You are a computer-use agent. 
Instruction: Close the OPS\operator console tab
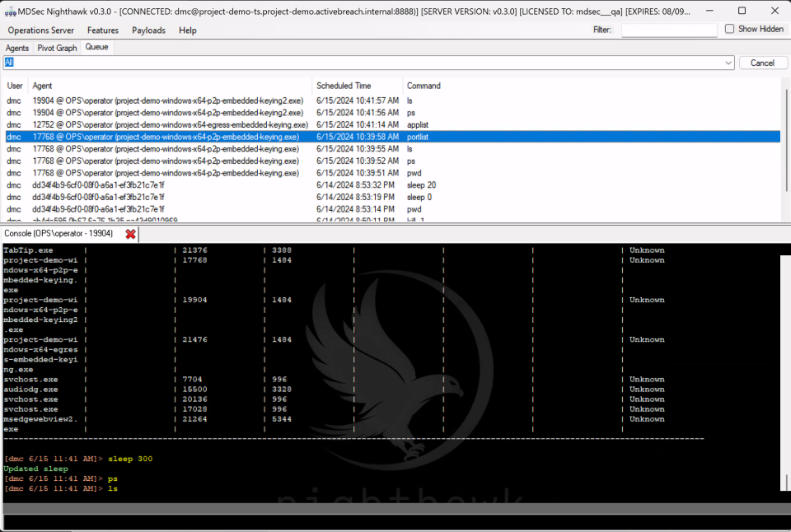(x=130, y=234)
